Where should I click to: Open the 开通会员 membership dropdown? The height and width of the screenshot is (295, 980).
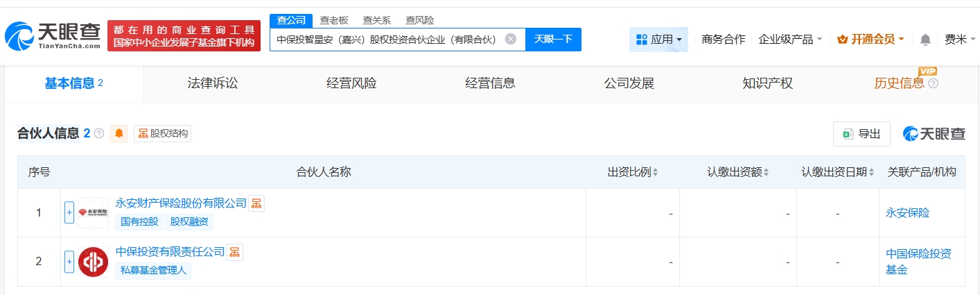tap(870, 40)
